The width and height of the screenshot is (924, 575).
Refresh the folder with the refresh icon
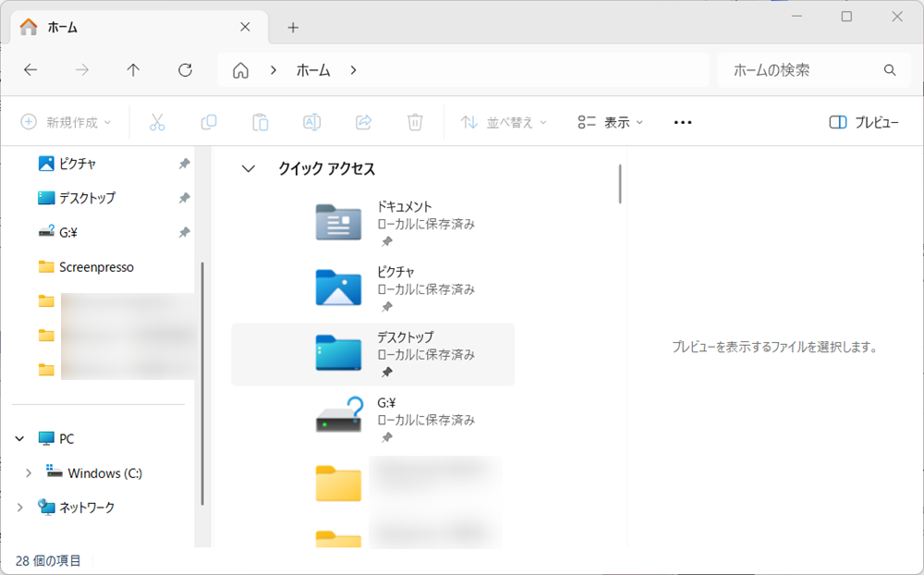[185, 69]
